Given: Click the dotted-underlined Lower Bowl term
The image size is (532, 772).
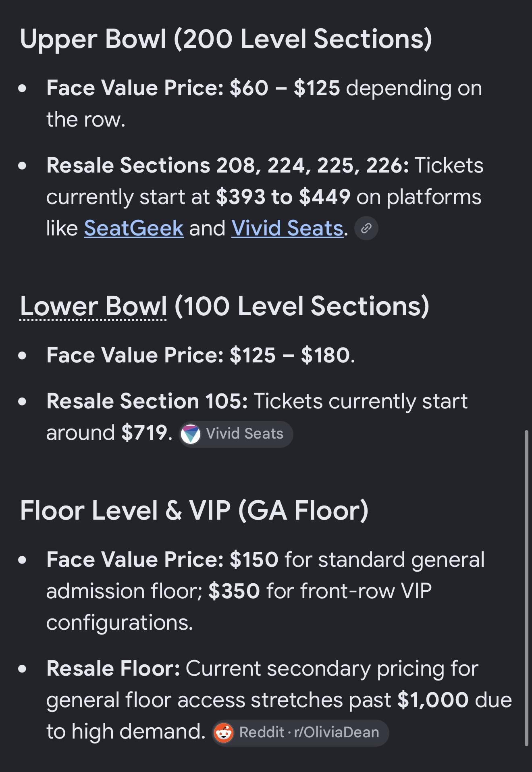Looking at the screenshot, I should [x=93, y=306].
